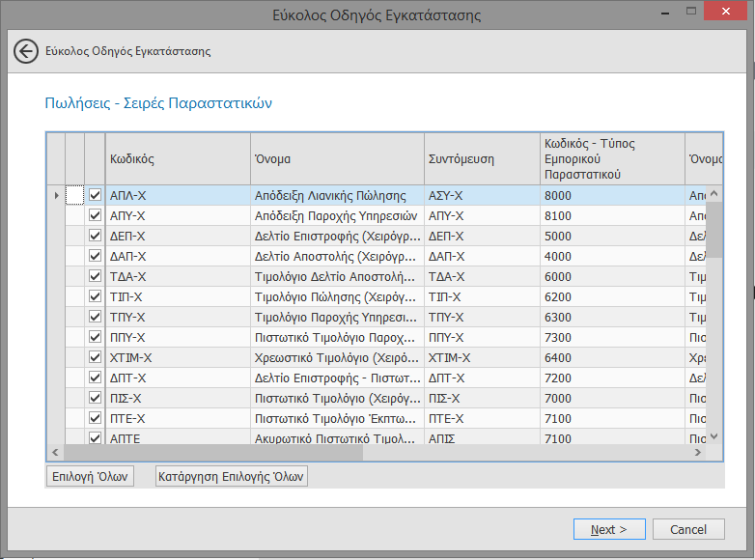Viewport: 755px width, 560px height.
Task: Click the code value '8100'
Action: [612, 215]
